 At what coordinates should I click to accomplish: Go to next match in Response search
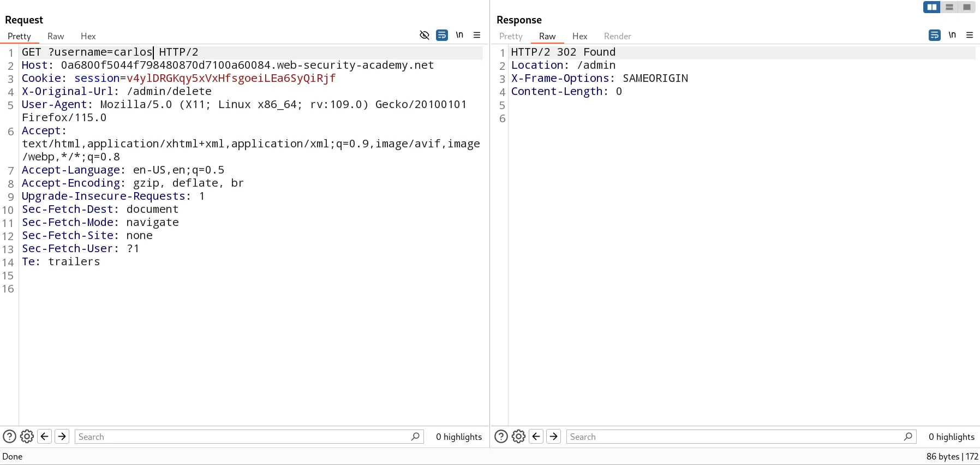[x=554, y=437]
